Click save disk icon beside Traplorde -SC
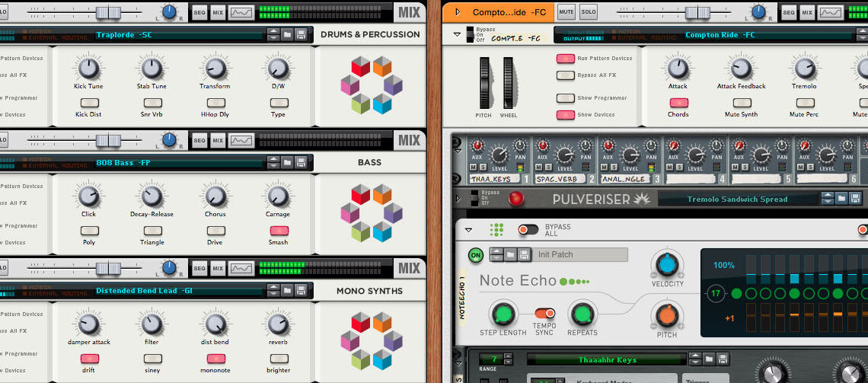The height and width of the screenshot is (383, 868). (302, 35)
